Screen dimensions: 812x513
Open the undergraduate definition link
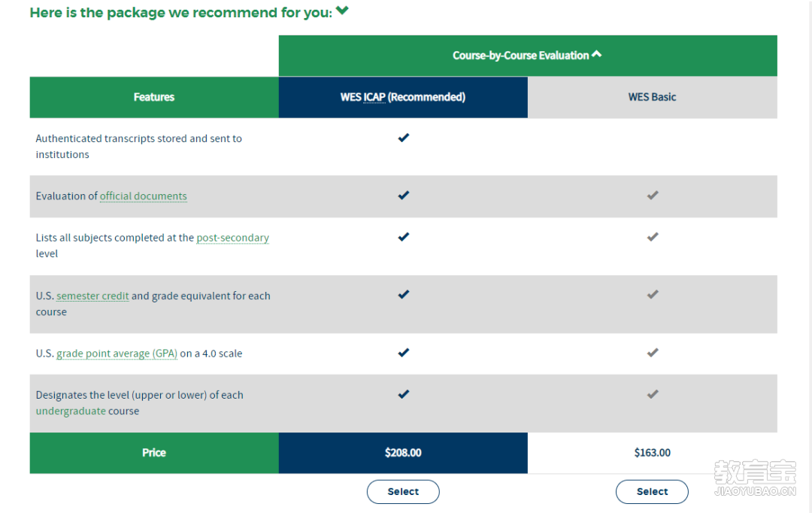[71, 411]
